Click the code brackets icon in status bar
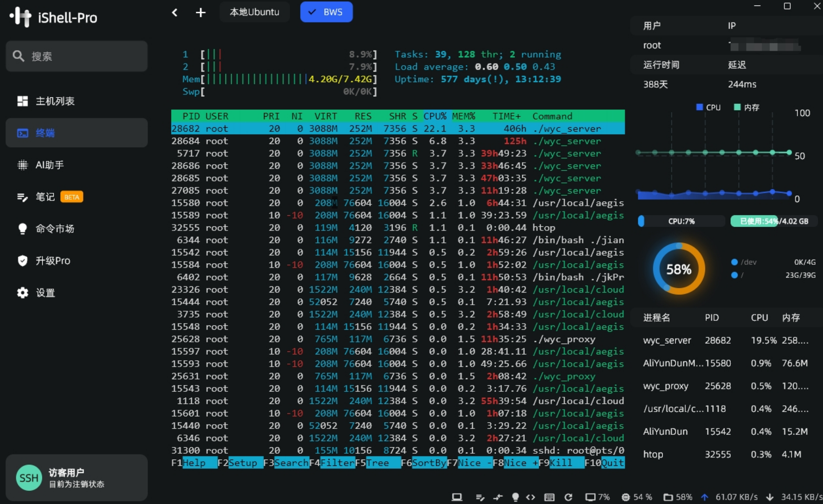823x504 pixels. [530, 497]
